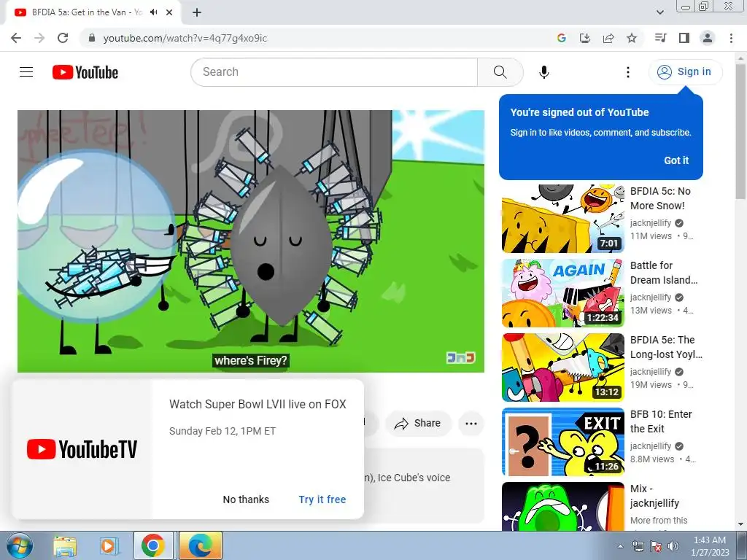This screenshot has width=747, height=560.
Task: Start voice search with microphone icon
Action: click(x=543, y=72)
